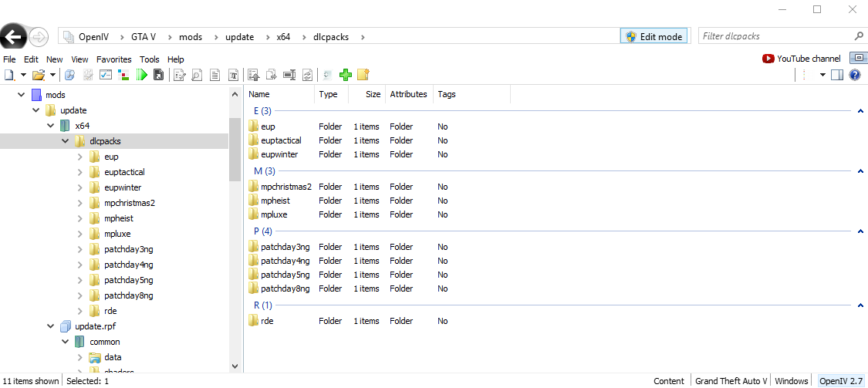Open the Edit menu
This screenshot has width=868, height=388.
click(x=31, y=59)
